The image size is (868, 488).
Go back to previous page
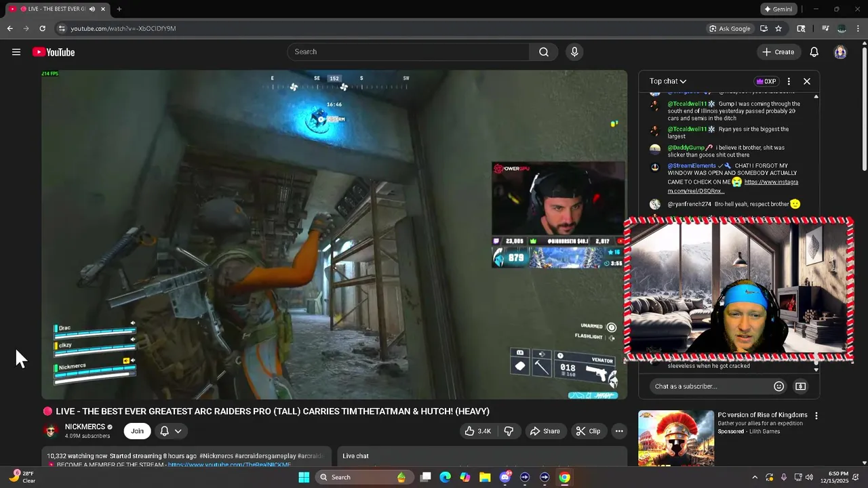pos(9,28)
